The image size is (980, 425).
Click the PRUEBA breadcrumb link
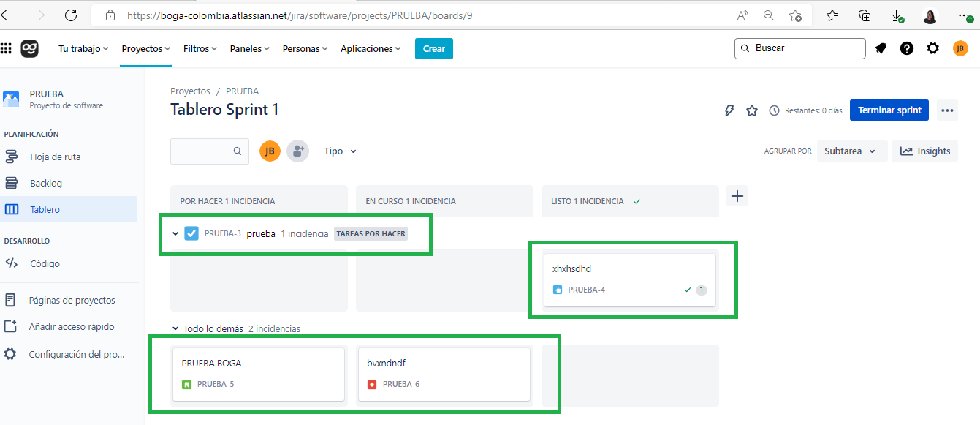coord(242,91)
